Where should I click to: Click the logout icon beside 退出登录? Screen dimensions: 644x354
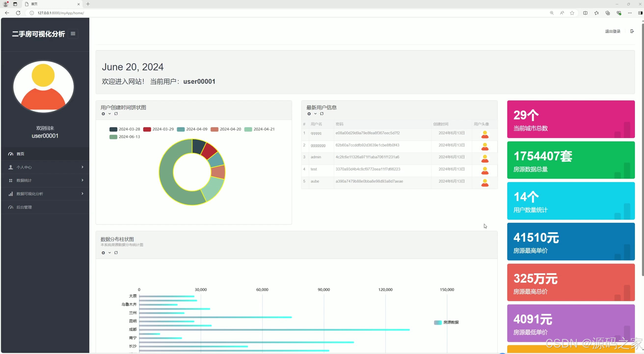pos(632,31)
